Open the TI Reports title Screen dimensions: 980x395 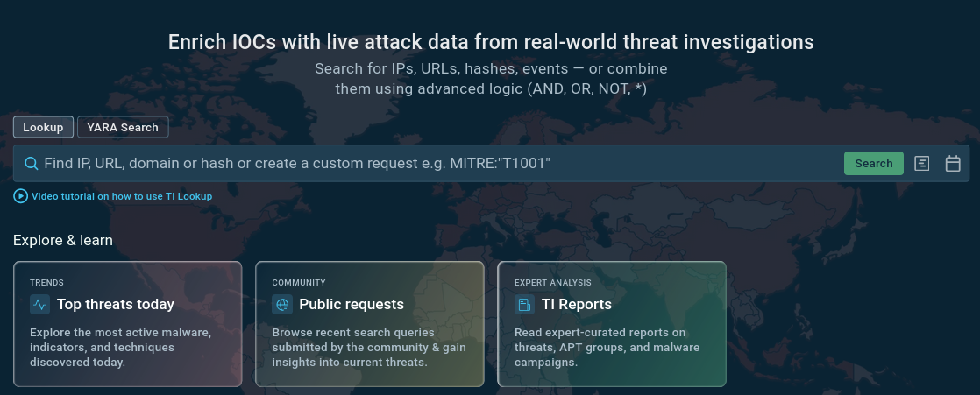click(x=577, y=305)
